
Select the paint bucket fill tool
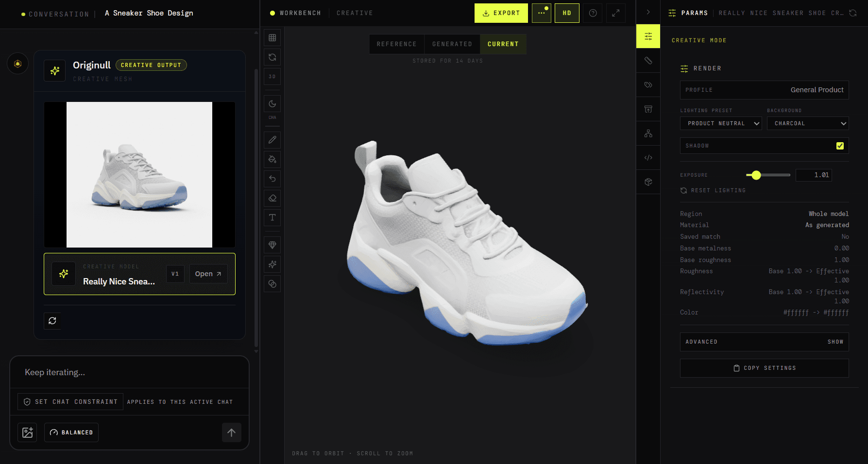tap(272, 159)
